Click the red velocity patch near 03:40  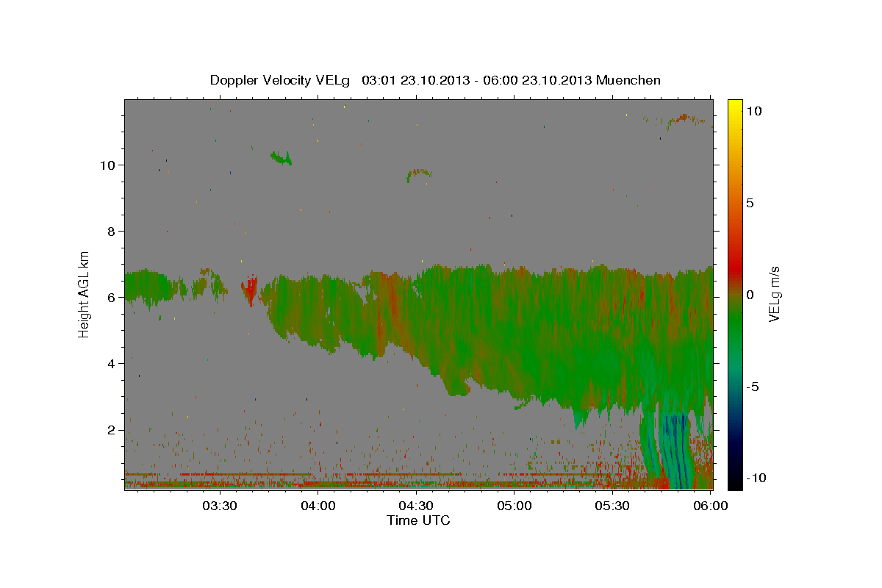pyautogui.click(x=250, y=291)
